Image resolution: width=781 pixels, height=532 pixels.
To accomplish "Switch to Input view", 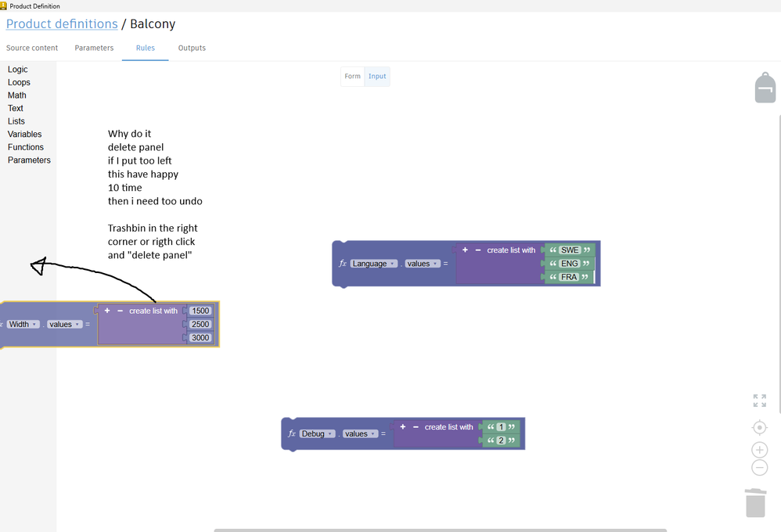I will 377,76.
